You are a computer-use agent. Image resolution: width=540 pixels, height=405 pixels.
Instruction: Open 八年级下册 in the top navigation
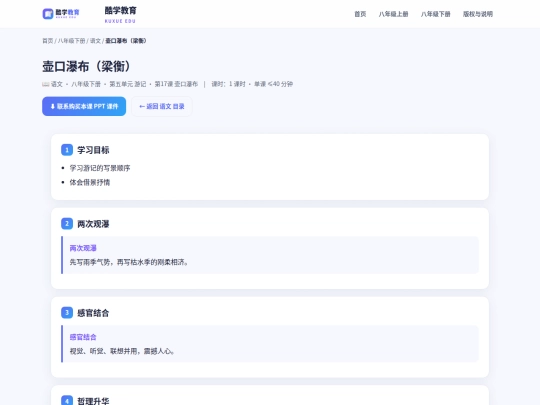coord(435,14)
